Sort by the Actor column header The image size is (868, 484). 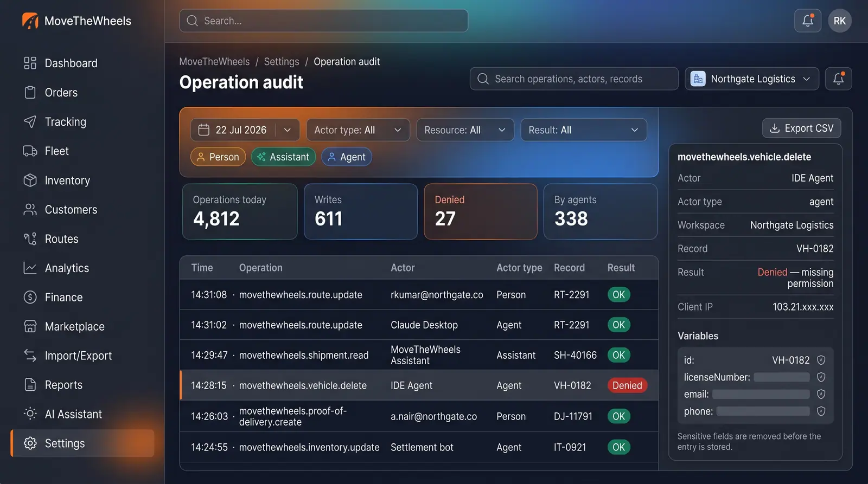403,268
